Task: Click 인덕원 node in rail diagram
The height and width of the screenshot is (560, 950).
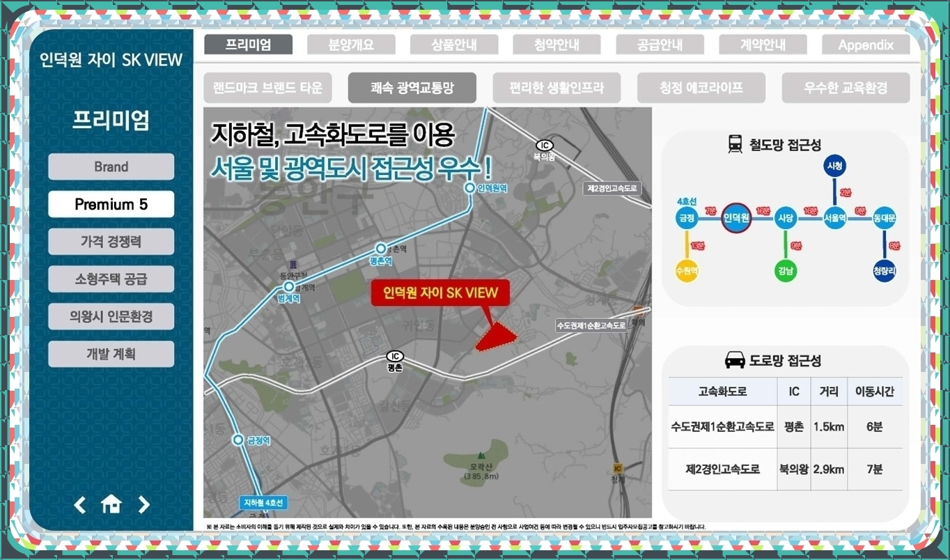Action: 736,218
